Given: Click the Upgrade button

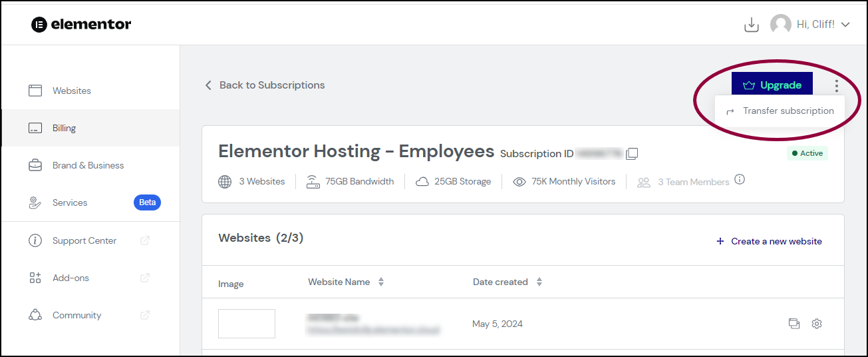Looking at the screenshot, I should [x=772, y=85].
